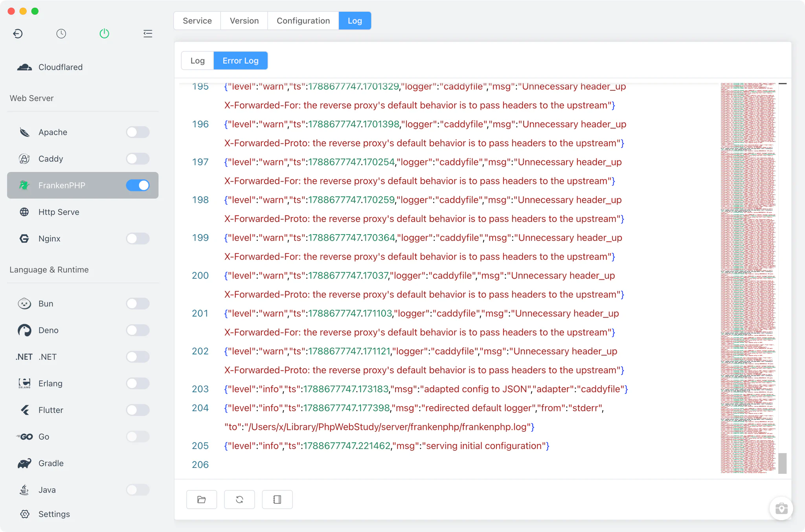This screenshot has width=805, height=532.
Task: Open log folder with folder icon button
Action: pyautogui.click(x=202, y=500)
